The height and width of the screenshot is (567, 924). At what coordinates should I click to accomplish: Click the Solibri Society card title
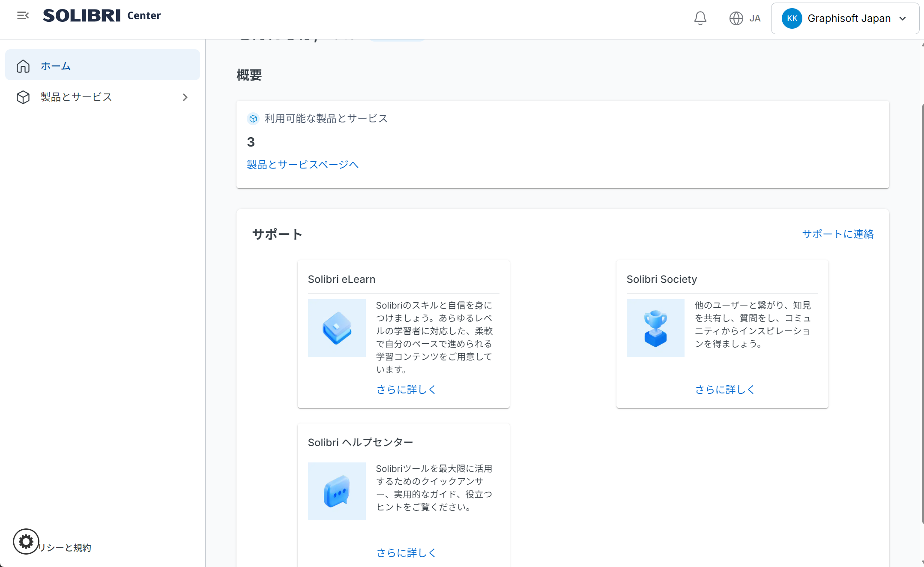tap(661, 279)
